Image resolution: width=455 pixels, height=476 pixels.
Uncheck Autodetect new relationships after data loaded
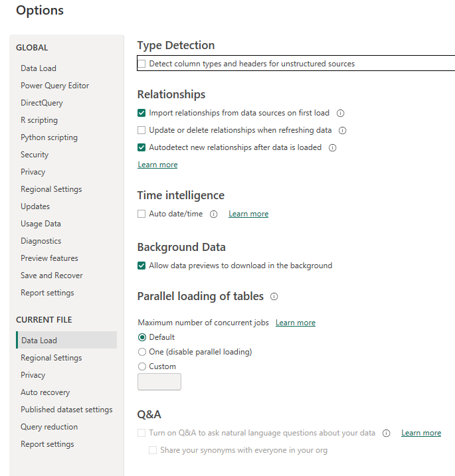[141, 147]
